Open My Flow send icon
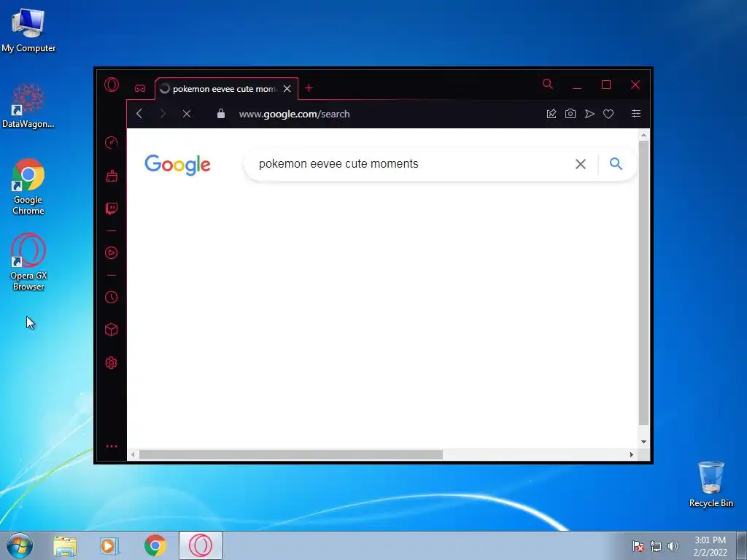Viewport: 747px width, 560px height. pyautogui.click(x=589, y=114)
